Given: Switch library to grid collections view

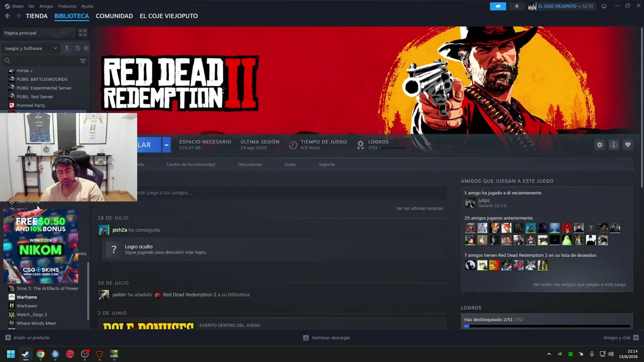Looking at the screenshot, I should click(x=83, y=33).
